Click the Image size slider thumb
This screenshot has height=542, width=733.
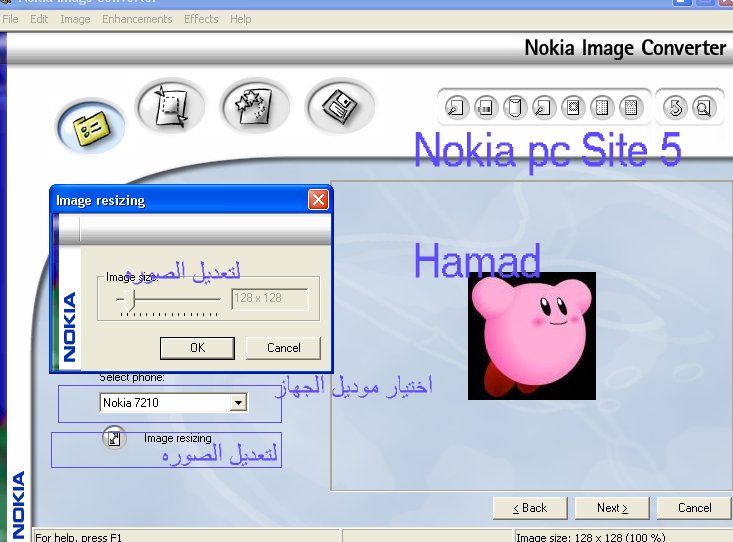pyautogui.click(x=130, y=300)
